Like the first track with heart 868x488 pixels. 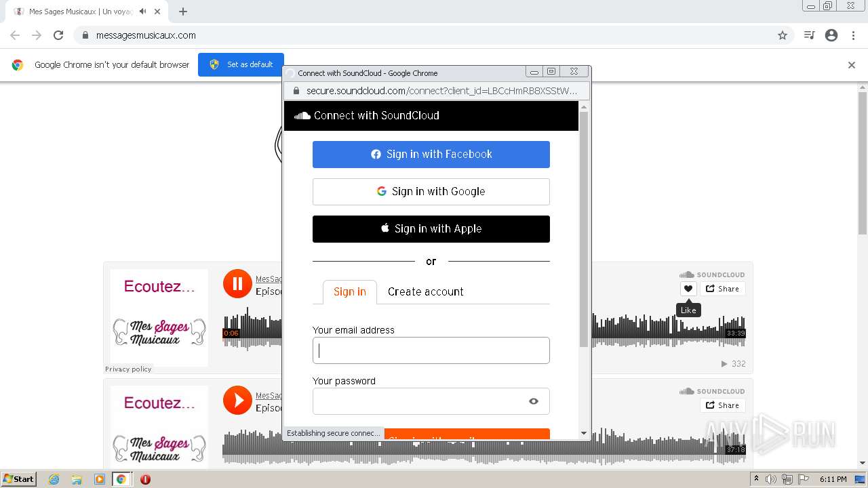tap(688, 289)
